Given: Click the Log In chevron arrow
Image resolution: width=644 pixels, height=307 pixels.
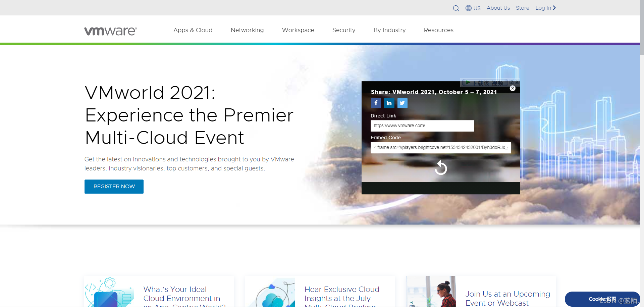Looking at the screenshot, I should click(554, 8).
